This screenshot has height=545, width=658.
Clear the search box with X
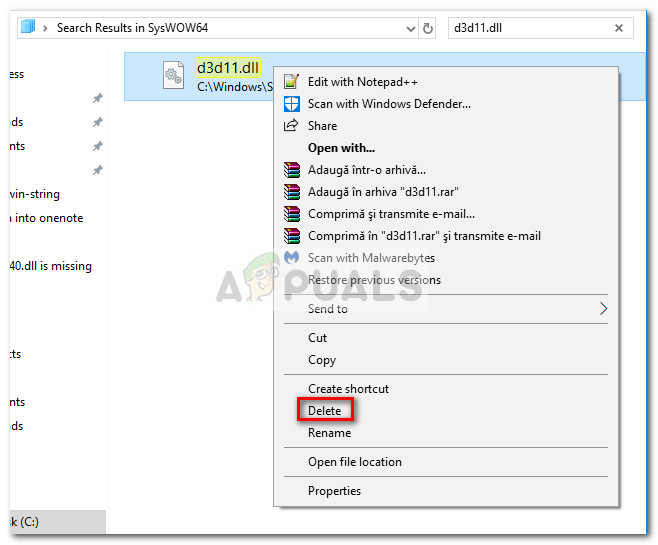coord(619,28)
